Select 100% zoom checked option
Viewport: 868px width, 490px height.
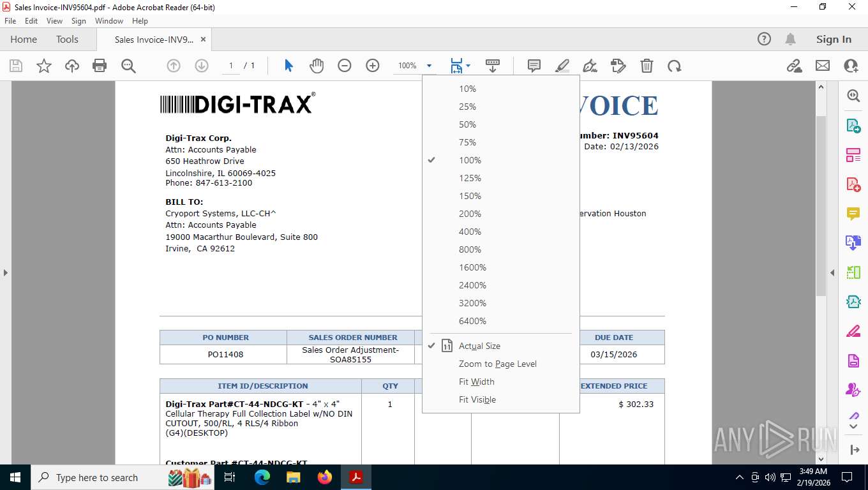[501, 160]
